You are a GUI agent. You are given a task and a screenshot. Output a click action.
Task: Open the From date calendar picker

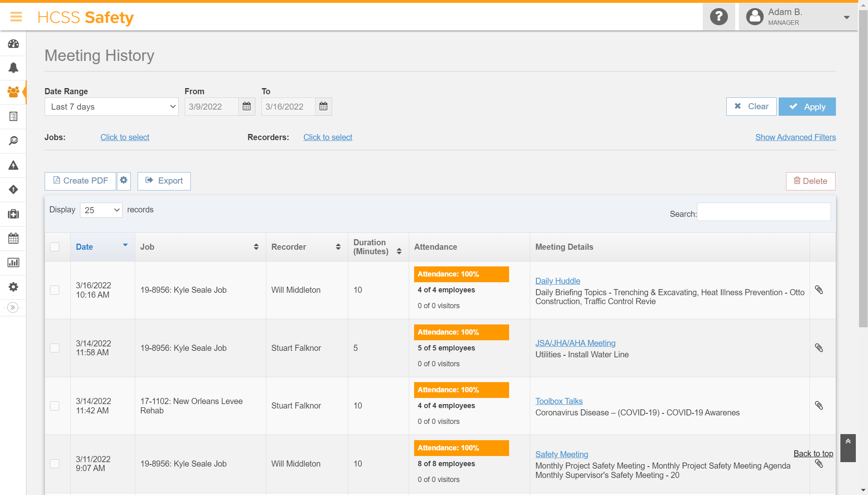pos(246,107)
